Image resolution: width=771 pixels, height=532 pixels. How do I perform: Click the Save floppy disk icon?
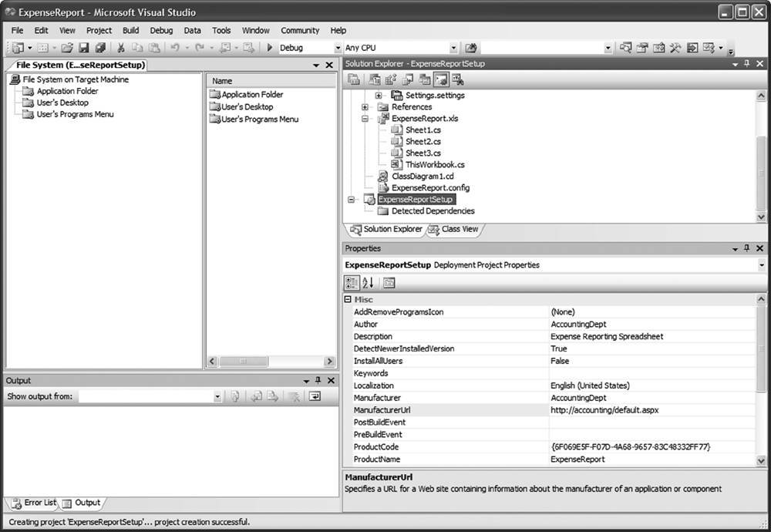84,48
